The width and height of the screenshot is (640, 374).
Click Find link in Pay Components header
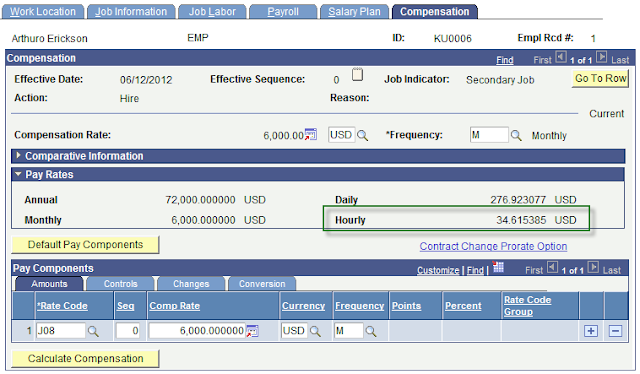(x=475, y=270)
